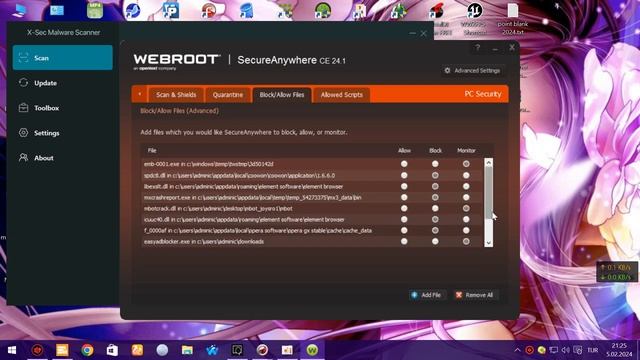Click the yellow notes taskbar icon
The width and height of the screenshot is (640, 360).
[x=62, y=350]
